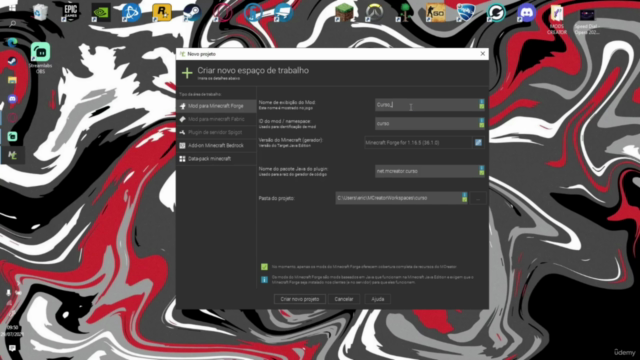The image size is (640, 360).
Task: Click the Cancelar button
Action: [x=344, y=299]
